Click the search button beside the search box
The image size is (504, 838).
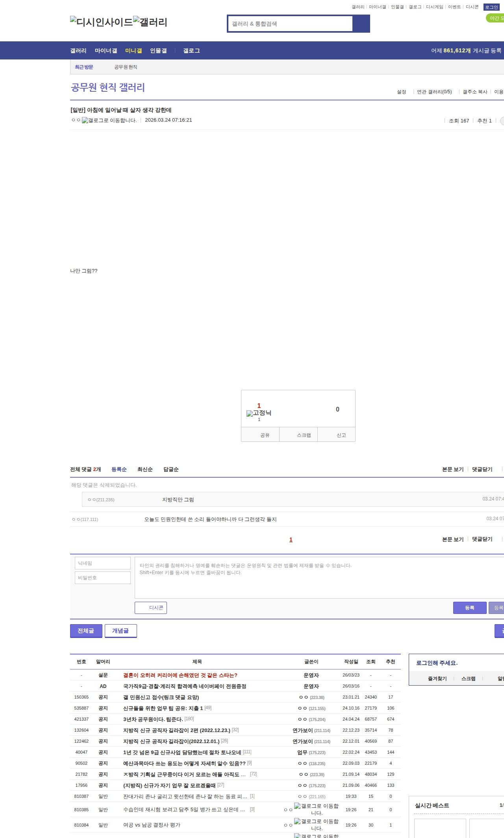tap(361, 24)
